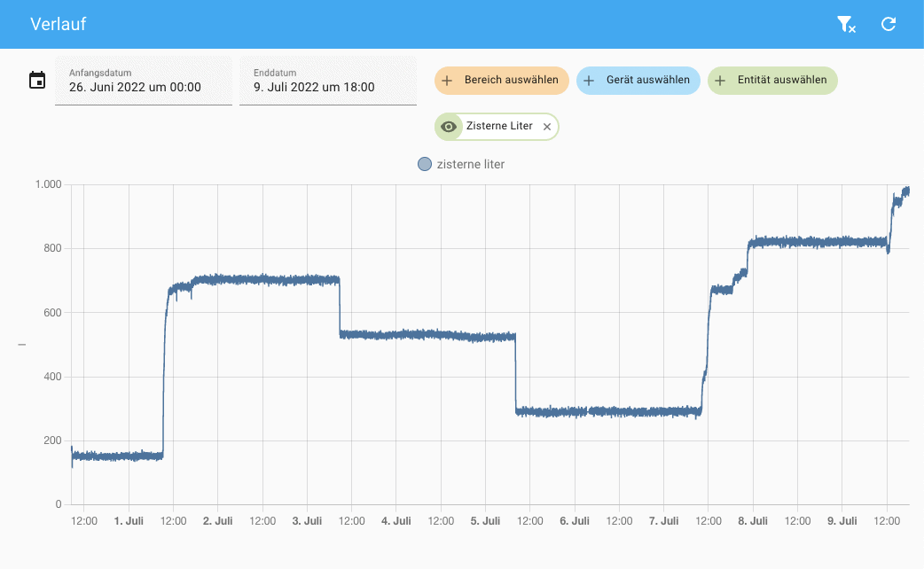The image size is (924, 569).
Task: Click plus icon on Gerät auswählen
Action: (589, 80)
